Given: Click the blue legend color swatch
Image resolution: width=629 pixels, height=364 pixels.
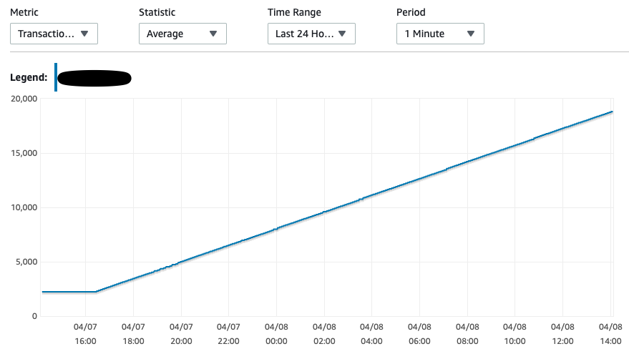Looking at the screenshot, I should click(x=56, y=77).
